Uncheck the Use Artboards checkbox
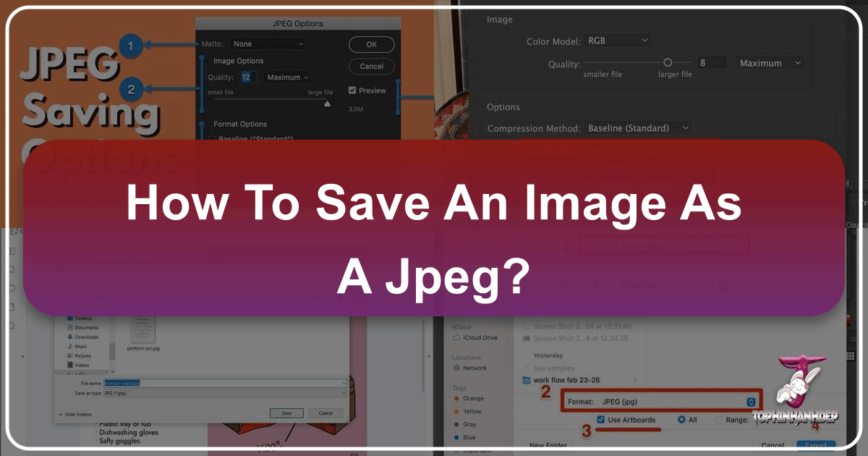This screenshot has width=868, height=456. point(602,419)
